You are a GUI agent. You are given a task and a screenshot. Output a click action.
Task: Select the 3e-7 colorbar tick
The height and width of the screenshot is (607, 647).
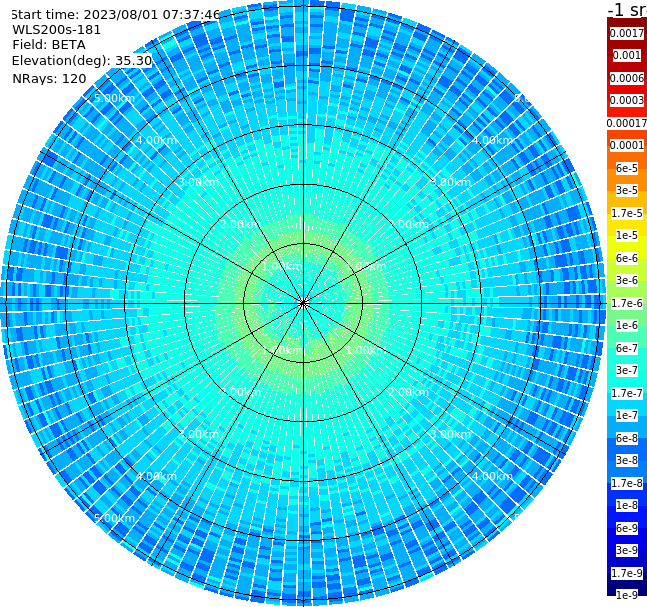click(627, 370)
